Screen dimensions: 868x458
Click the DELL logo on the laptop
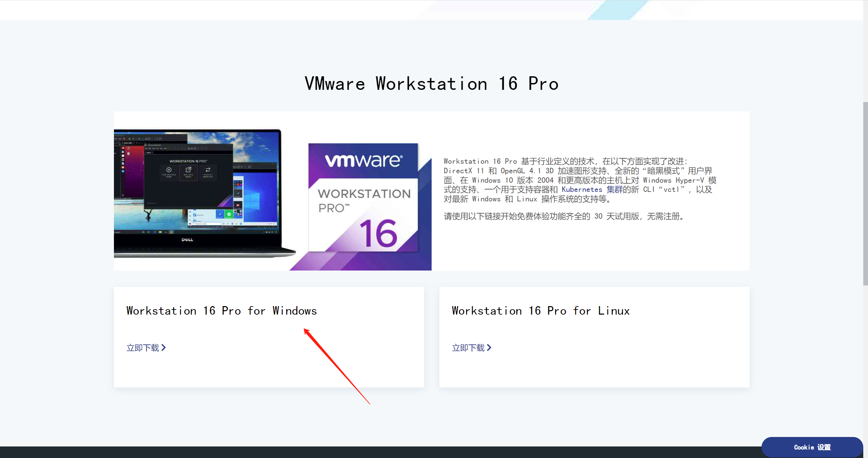point(187,240)
